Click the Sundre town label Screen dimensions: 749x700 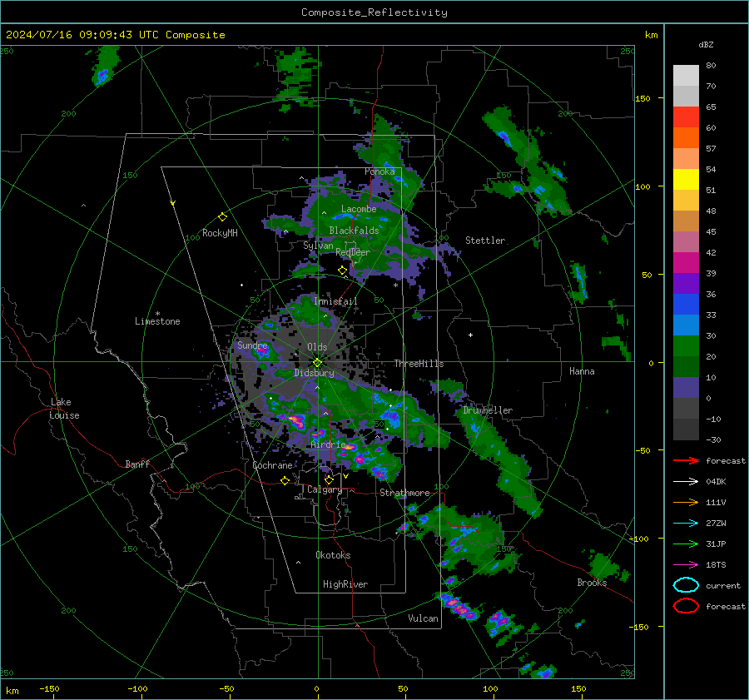[x=252, y=345]
